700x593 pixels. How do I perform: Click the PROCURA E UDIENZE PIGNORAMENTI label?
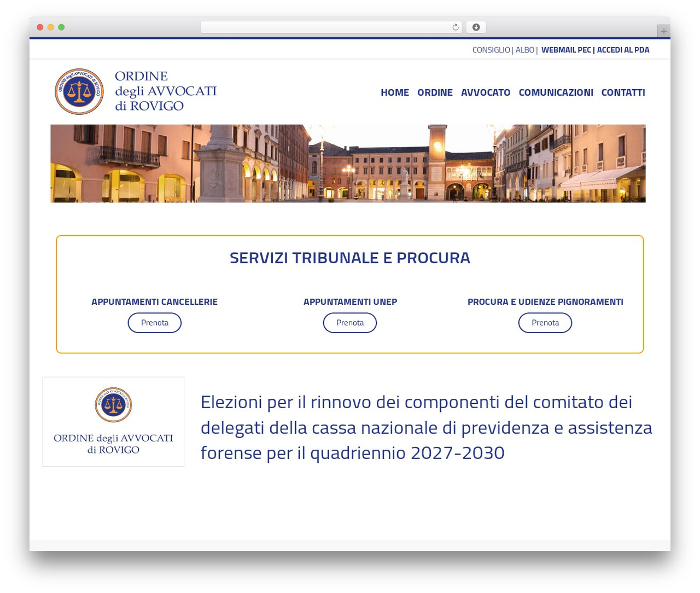click(x=545, y=301)
